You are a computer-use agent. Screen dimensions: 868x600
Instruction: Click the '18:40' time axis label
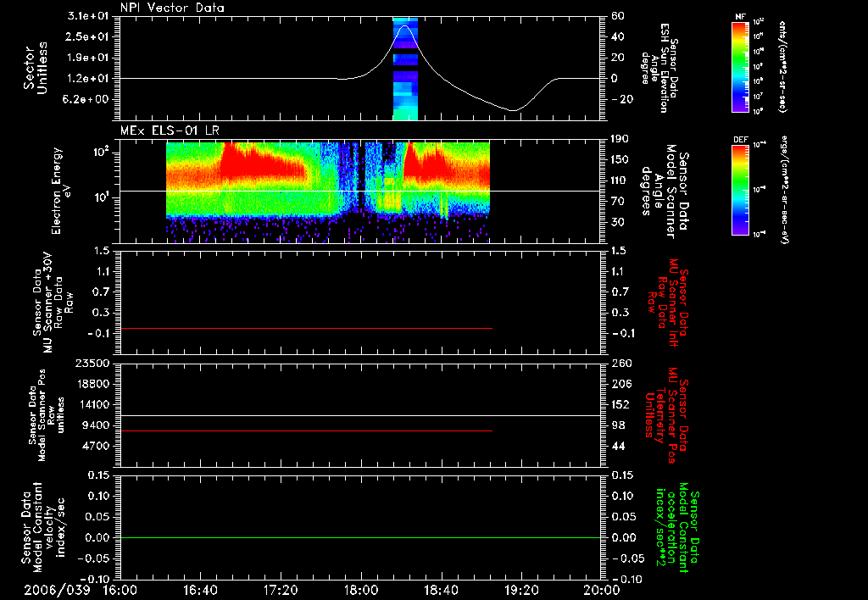tap(441, 590)
